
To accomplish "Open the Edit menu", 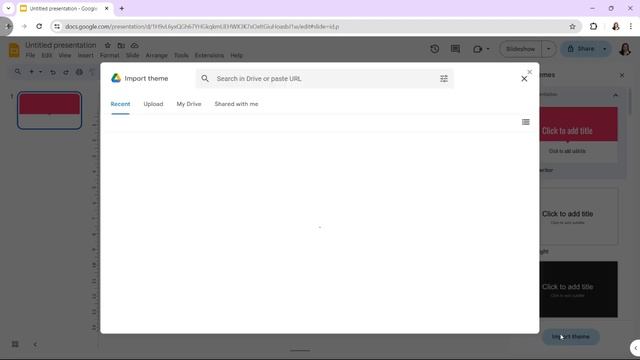I will (47, 55).
